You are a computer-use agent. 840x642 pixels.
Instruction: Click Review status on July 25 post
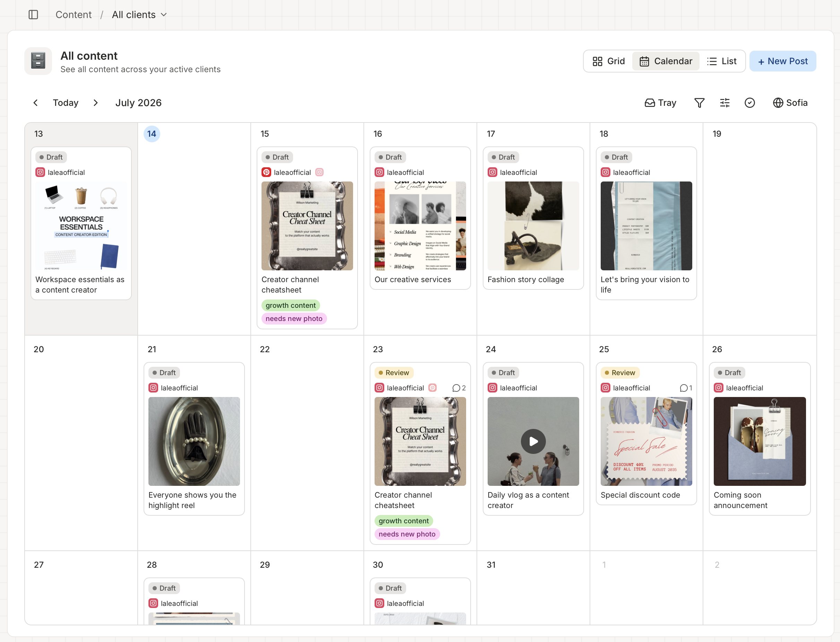click(620, 373)
